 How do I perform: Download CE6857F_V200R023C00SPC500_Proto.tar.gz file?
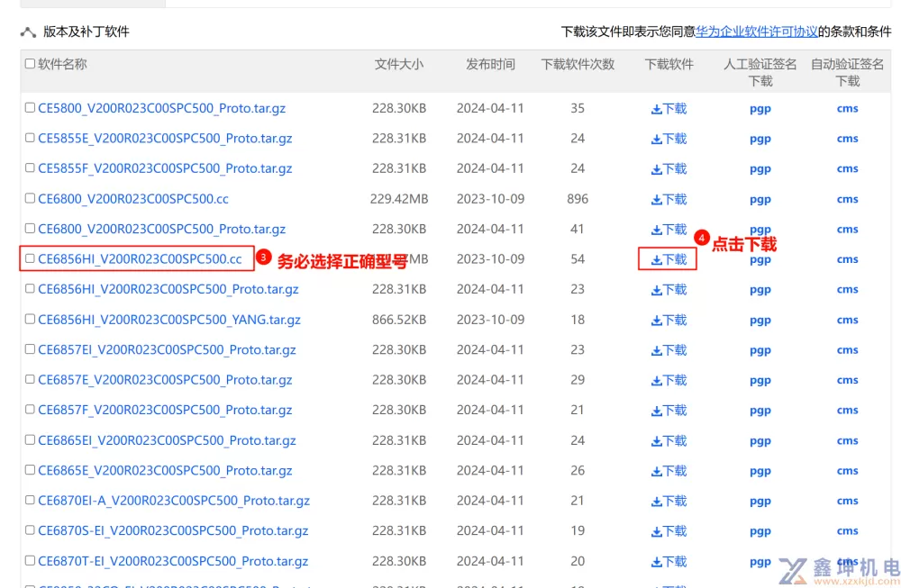click(669, 410)
